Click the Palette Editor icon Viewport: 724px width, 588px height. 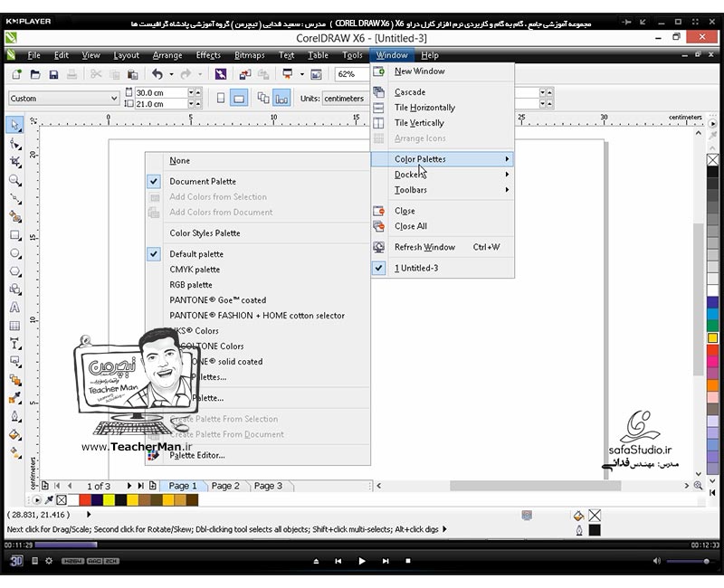click(153, 456)
